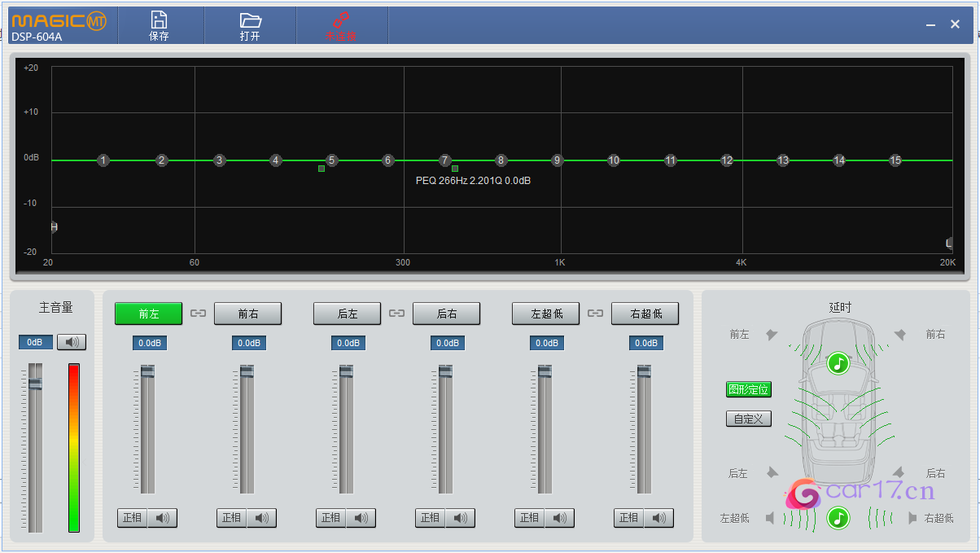Mute the 后左 channel speaker icon
Image resolution: width=980 pixels, height=553 pixels.
coord(361,517)
